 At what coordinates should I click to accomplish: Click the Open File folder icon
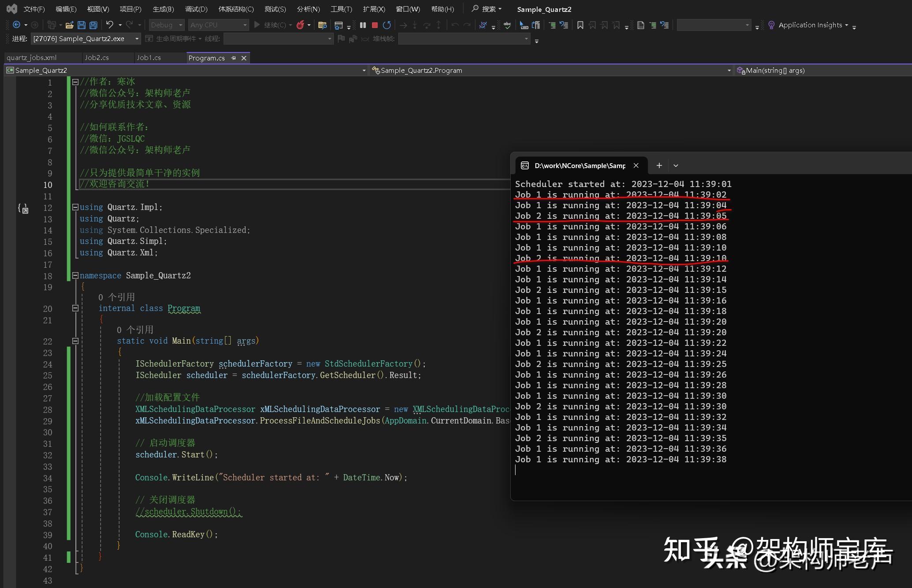(x=69, y=25)
